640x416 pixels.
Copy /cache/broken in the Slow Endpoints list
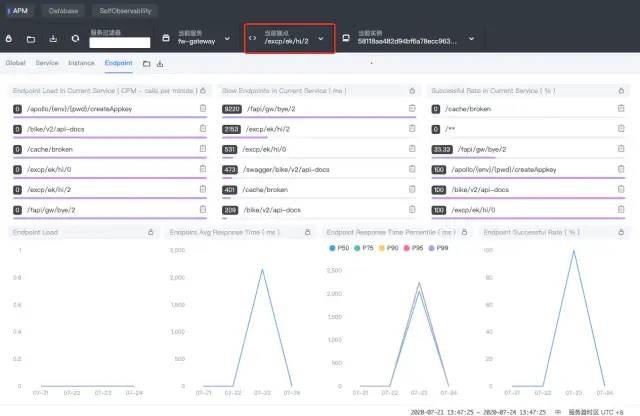click(412, 189)
